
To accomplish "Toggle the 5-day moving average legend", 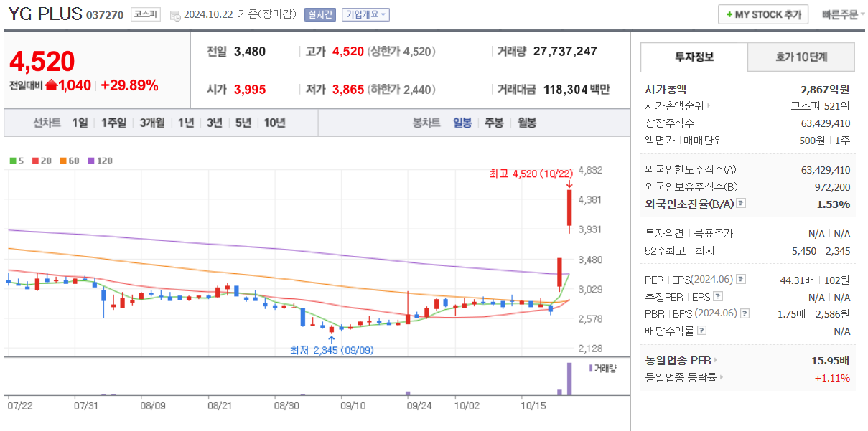I will click(x=17, y=161).
